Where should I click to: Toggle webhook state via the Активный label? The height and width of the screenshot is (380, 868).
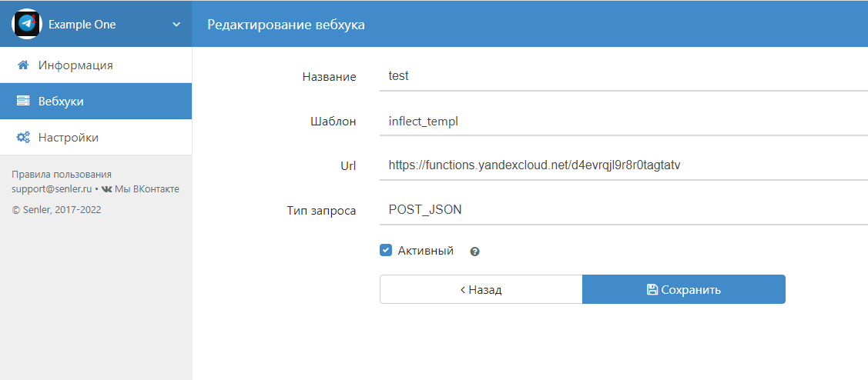(425, 251)
